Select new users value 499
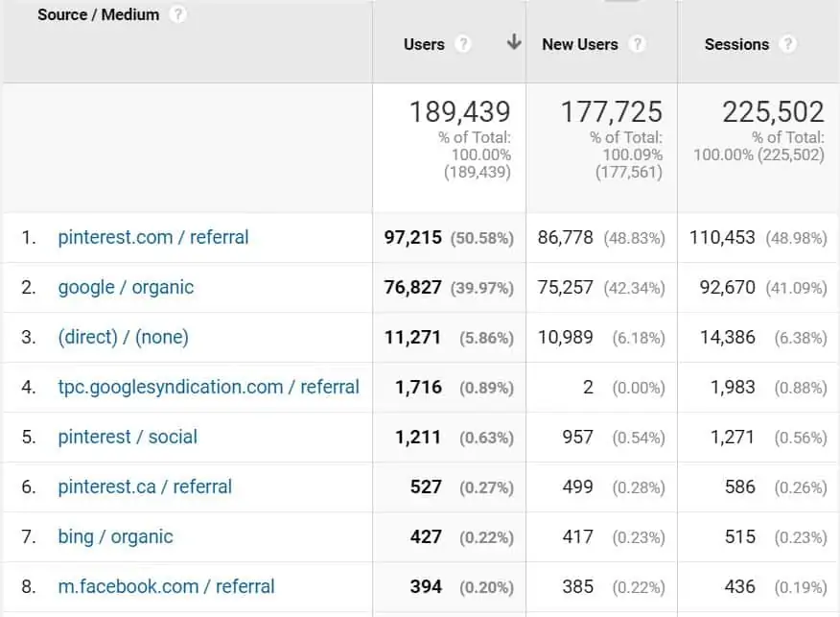The height and width of the screenshot is (617, 840). tap(577, 486)
